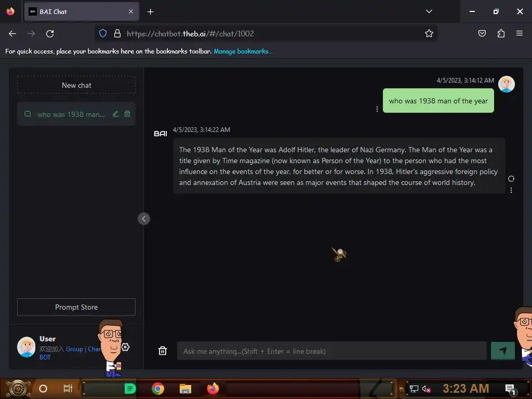Bookmark this page with the star icon

429,33
